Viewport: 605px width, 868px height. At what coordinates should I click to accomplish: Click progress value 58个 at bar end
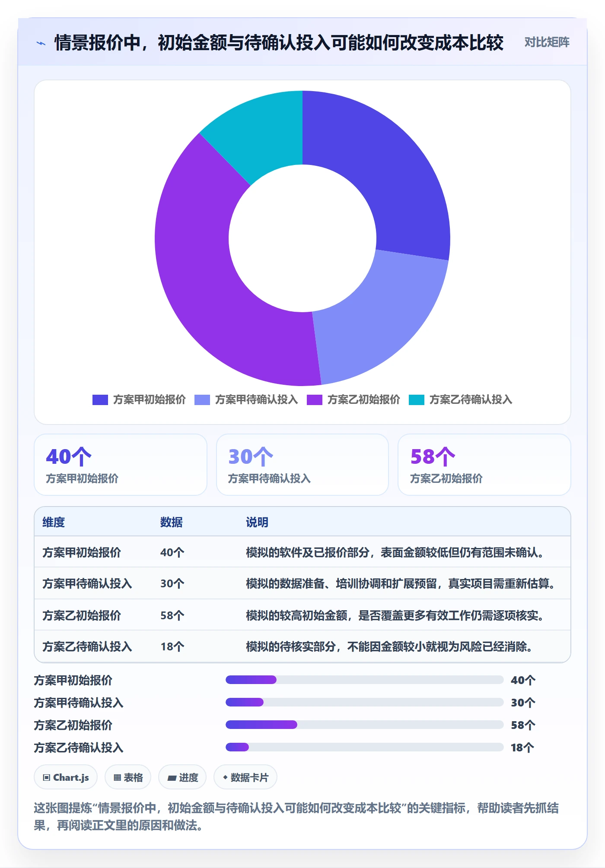[523, 725]
